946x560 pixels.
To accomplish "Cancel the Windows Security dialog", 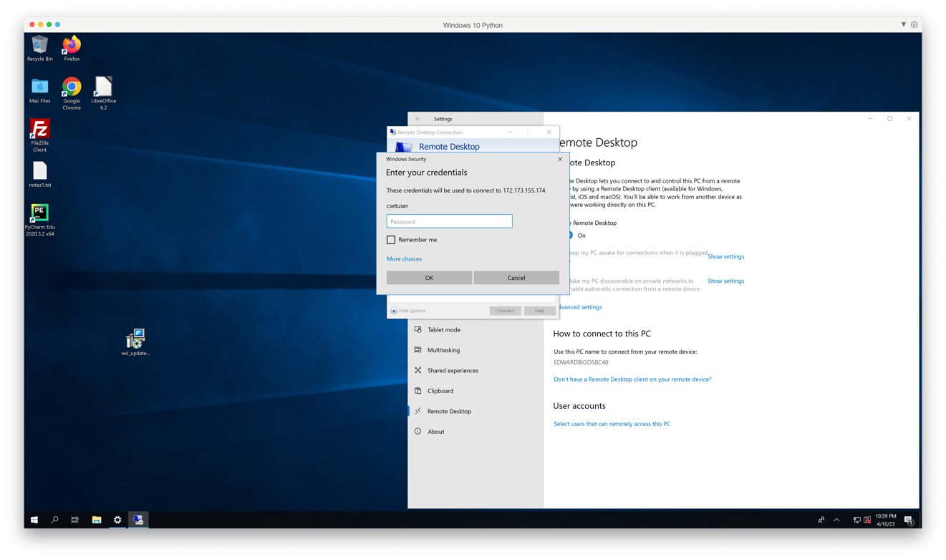I will coord(516,278).
